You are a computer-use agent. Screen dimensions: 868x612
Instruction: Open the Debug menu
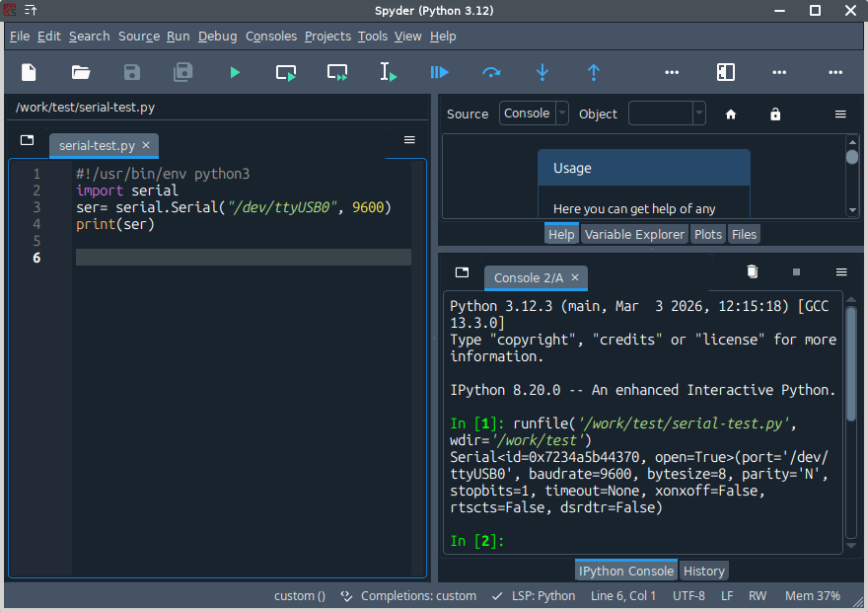point(217,36)
